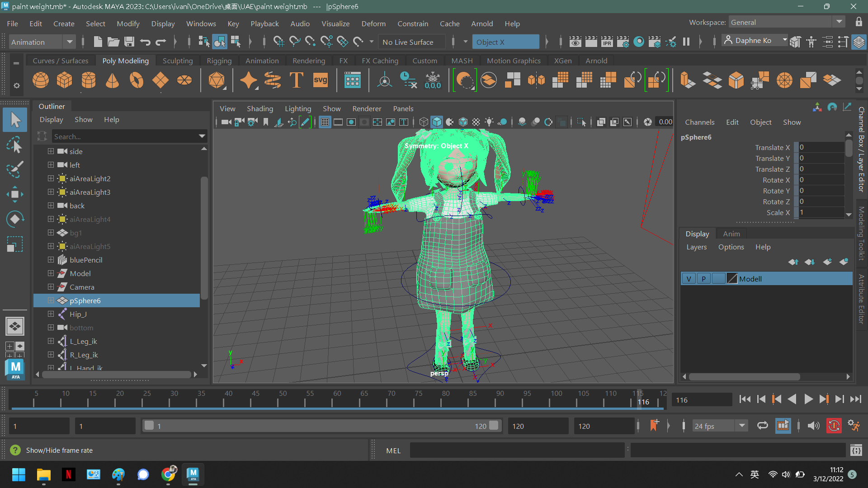Click the No Live Surface button
Screen dimensions: 868x488
click(411, 42)
